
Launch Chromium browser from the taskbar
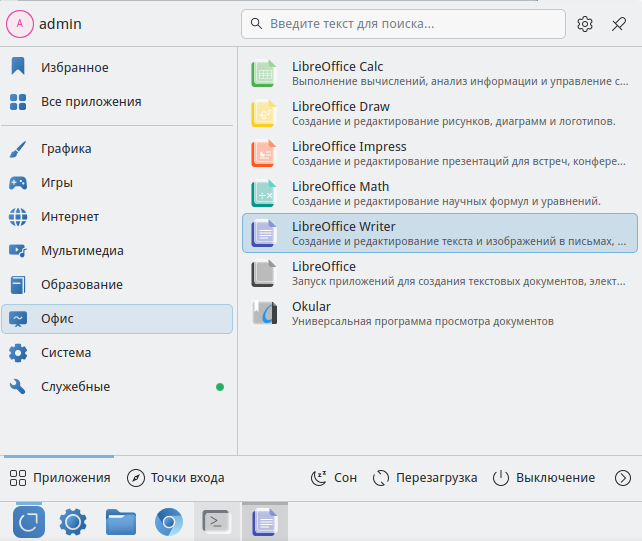[169, 522]
